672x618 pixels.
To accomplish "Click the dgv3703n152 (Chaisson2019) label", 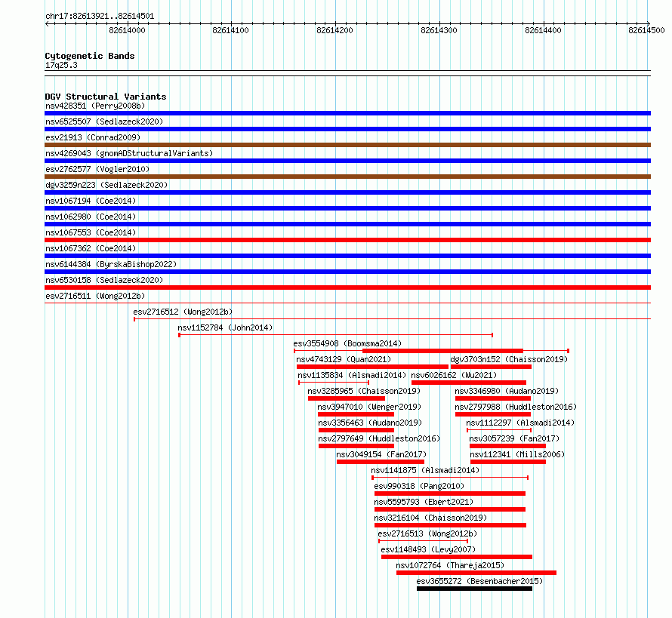I will [509, 359].
